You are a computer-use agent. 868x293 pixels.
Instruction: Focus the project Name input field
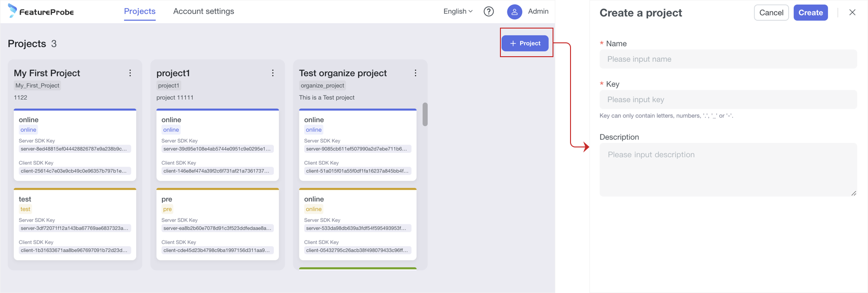click(728, 59)
